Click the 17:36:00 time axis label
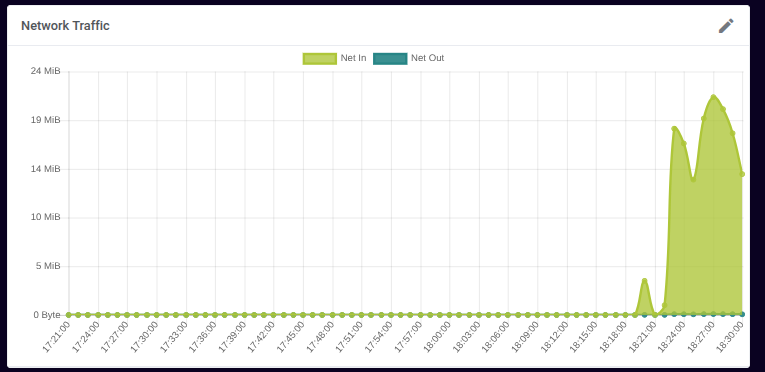The height and width of the screenshot is (372, 765). 202,337
